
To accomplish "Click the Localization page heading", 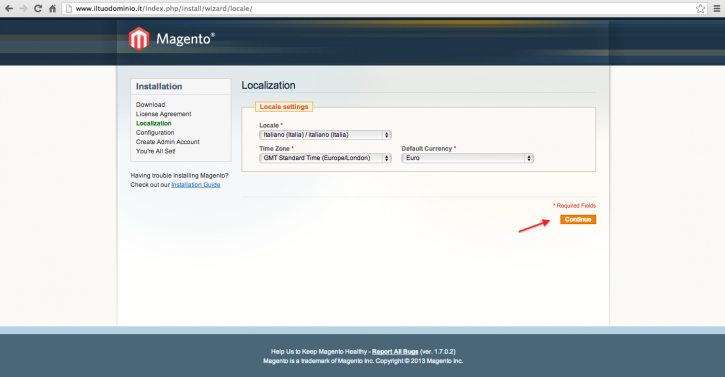I will tap(268, 85).
